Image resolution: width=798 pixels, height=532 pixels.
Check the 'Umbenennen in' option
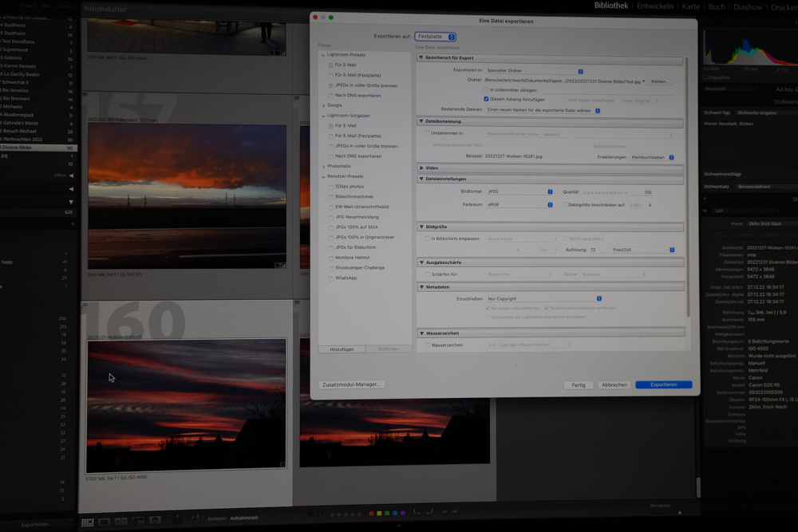pos(426,133)
